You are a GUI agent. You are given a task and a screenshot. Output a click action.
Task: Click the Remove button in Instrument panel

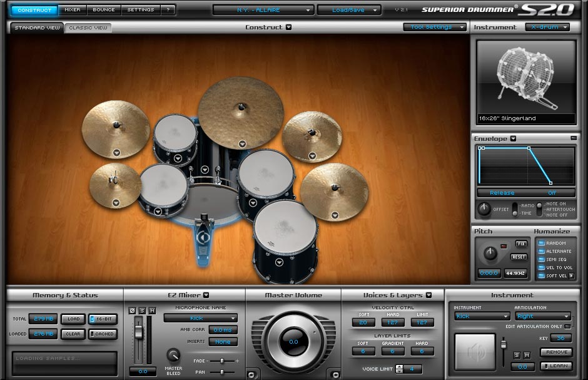coord(556,352)
